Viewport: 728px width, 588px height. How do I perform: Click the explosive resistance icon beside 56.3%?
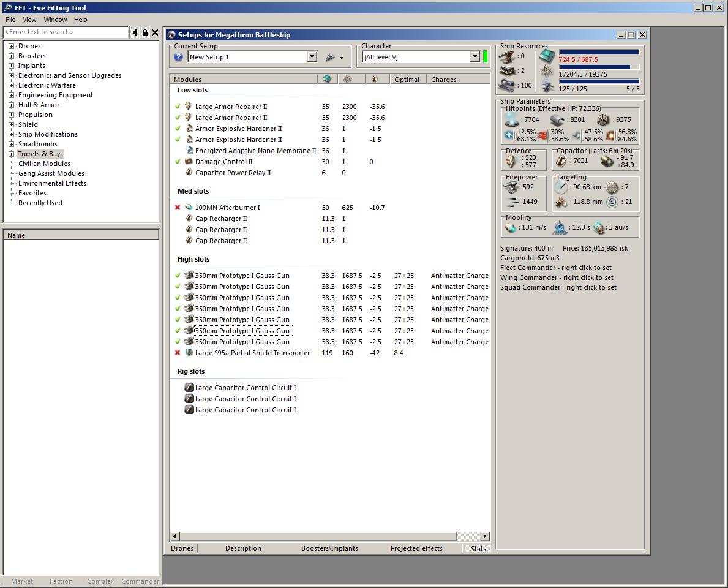coord(610,135)
